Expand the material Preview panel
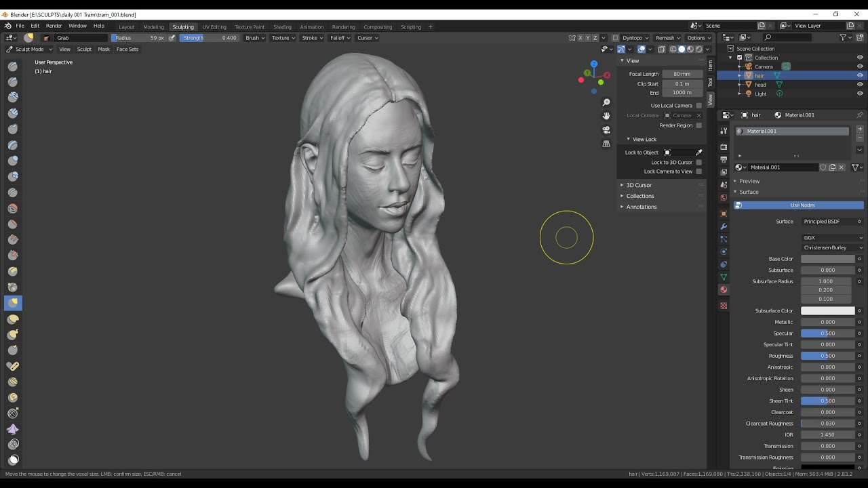Screen dimensions: 868x488 click(x=749, y=181)
